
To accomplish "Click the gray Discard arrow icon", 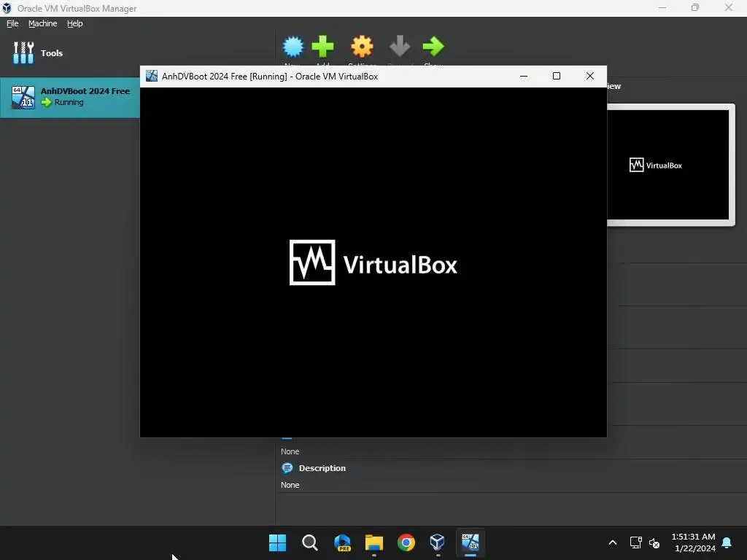I will [400, 46].
